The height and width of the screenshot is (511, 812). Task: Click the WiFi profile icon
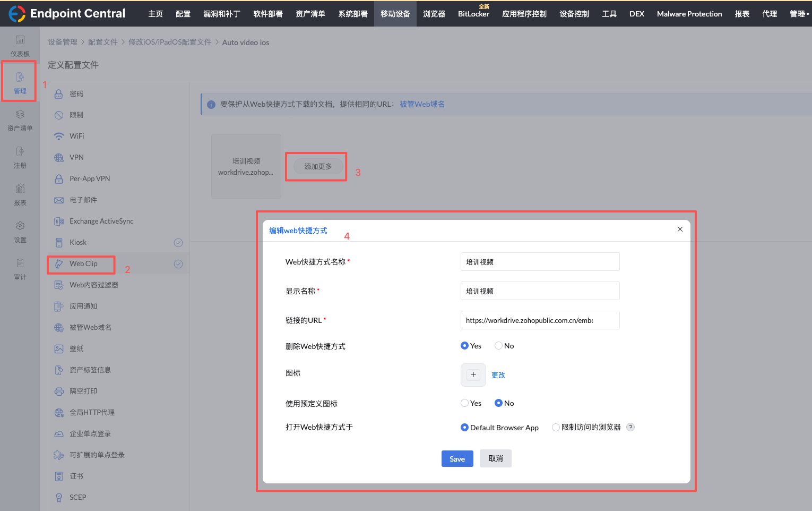pos(59,137)
